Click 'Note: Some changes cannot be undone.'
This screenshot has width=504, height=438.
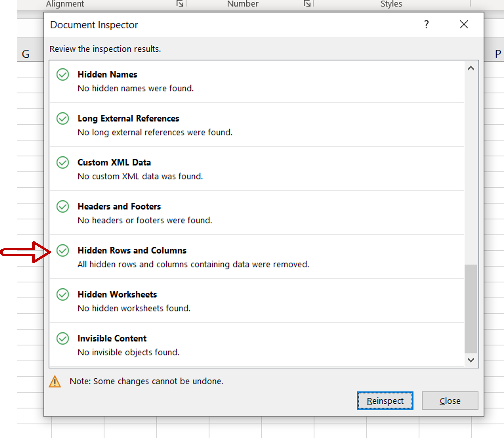click(147, 381)
